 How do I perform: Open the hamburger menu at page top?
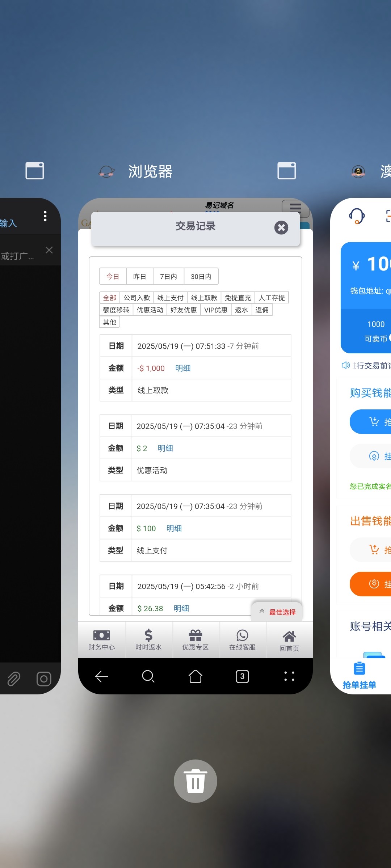pos(295,207)
